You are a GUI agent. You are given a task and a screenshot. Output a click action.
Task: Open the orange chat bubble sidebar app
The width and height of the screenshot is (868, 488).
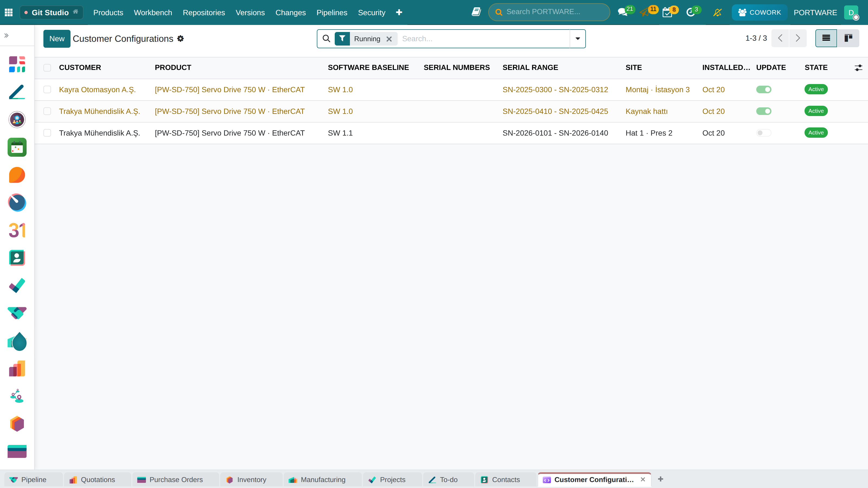point(17,175)
